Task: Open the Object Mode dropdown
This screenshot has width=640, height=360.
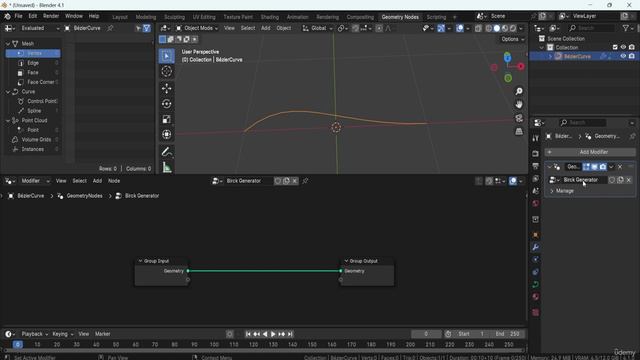Action: point(197,28)
